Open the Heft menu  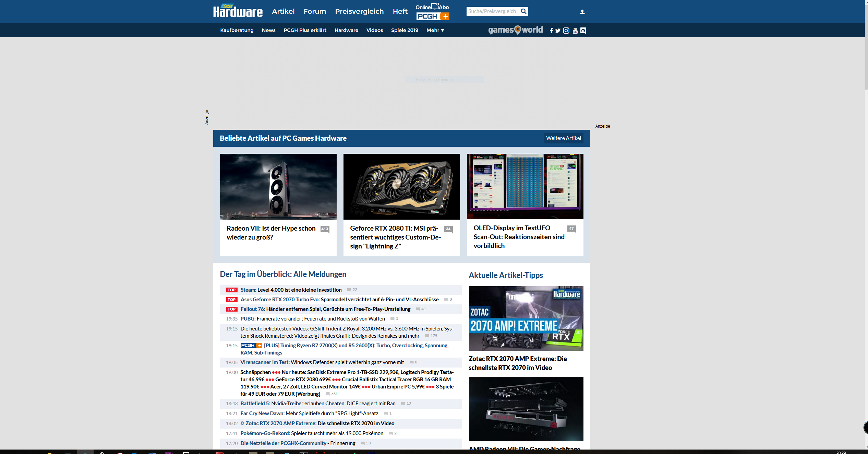pos(400,11)
